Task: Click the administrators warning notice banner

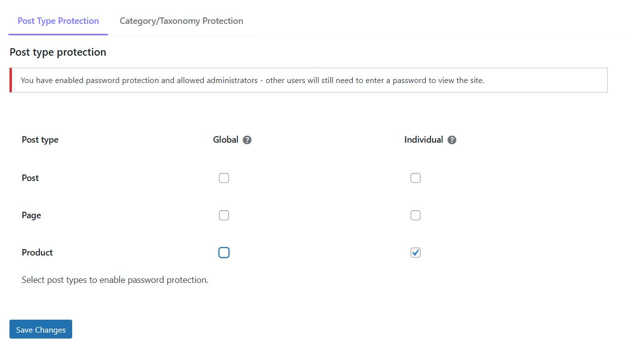Action: (x=309, y=80)
